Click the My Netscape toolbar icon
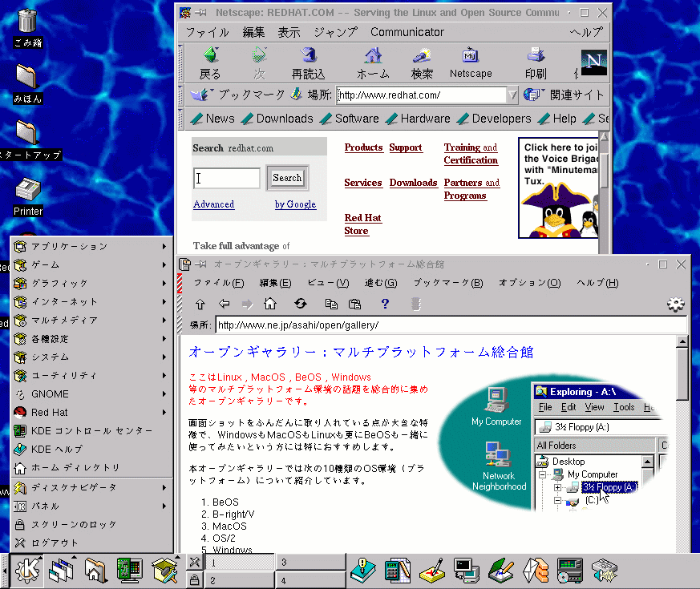The height and width of the screenshot is (589, 700). (471, 63)
